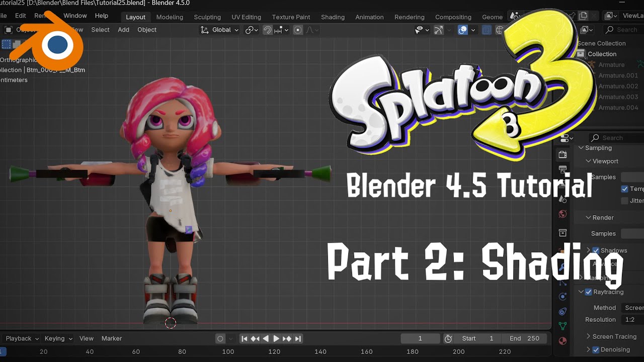Toggle X-ray view icon

click(x=487, y=30)
